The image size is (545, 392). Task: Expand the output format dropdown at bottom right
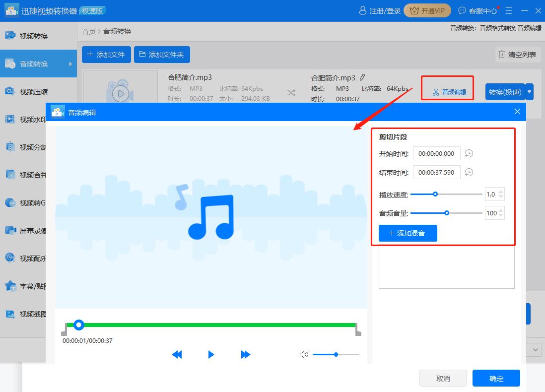tap(535, 349)
